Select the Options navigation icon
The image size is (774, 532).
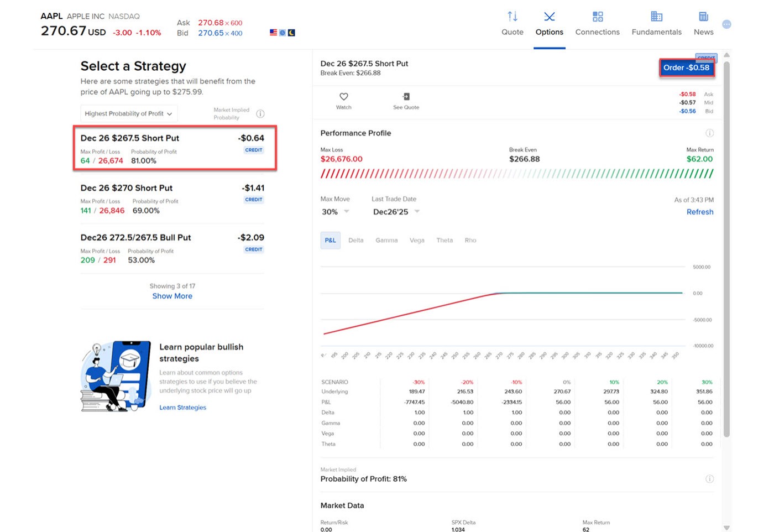(x=549, y=17)
